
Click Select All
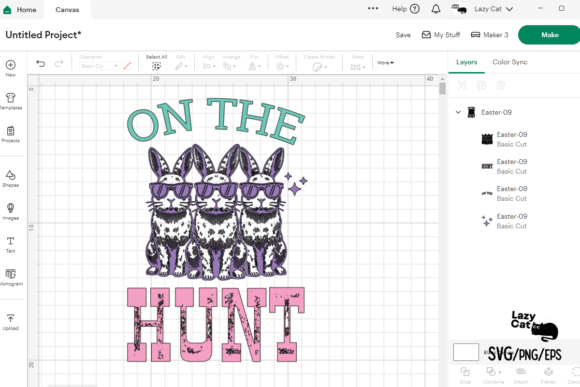pyautogui.click(x=156, y=63)
